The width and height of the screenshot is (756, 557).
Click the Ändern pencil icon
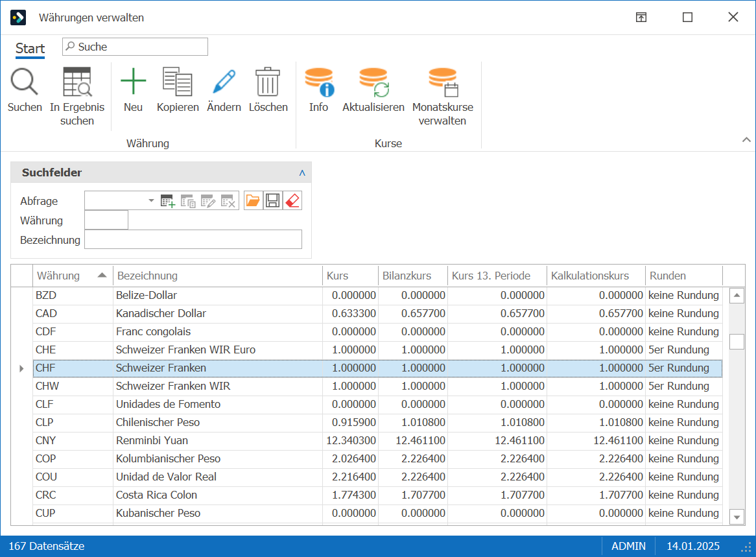pyautogui.click(x=224, y=81)
